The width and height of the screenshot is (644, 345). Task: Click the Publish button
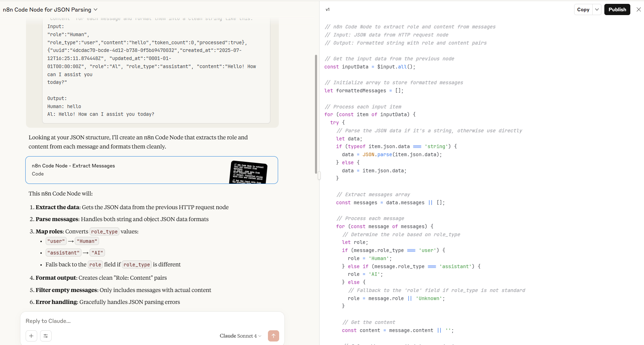point(617,9)
